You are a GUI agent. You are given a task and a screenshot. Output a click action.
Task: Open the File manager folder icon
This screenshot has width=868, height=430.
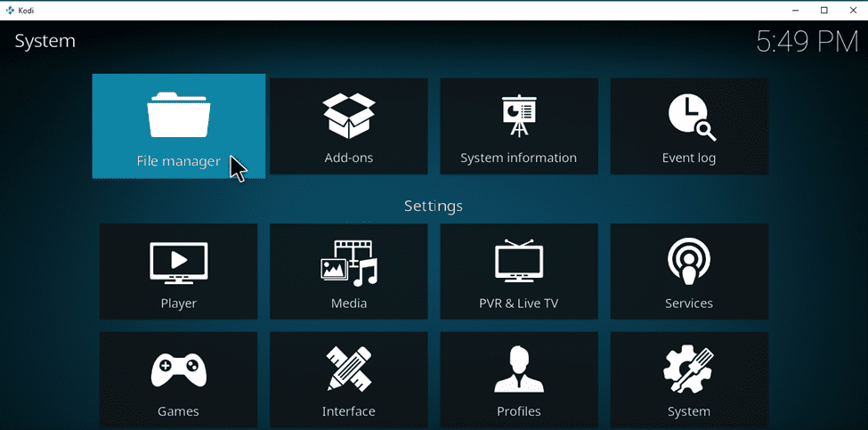click(179, 115)
